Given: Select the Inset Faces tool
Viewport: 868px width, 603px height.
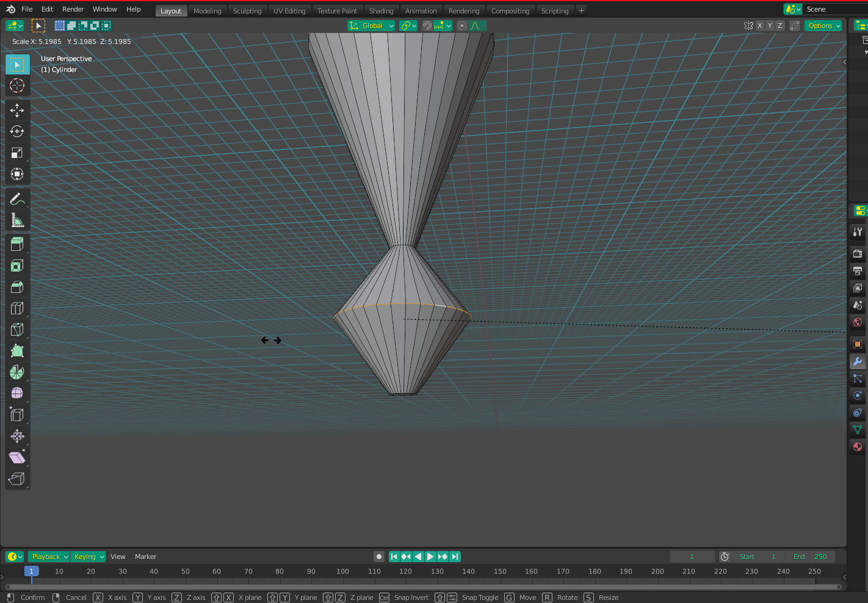Looking at the screenshot, I should [17, 265].
